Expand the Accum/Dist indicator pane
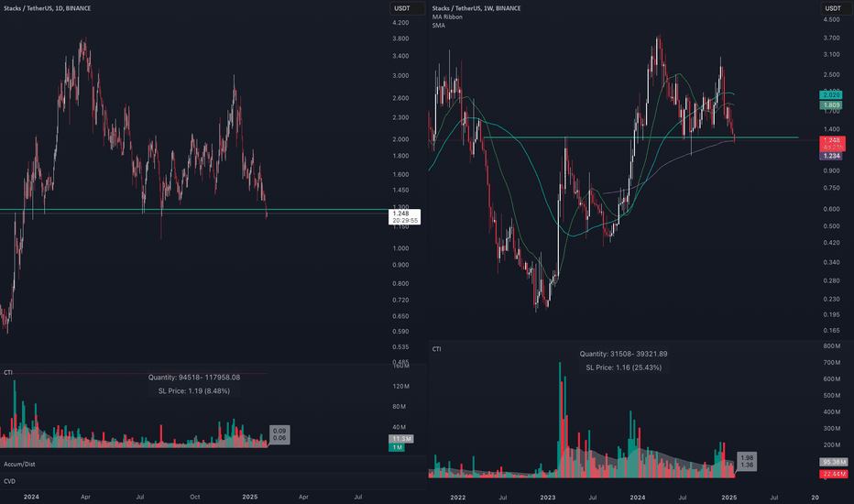 click(x=19, y=465)
